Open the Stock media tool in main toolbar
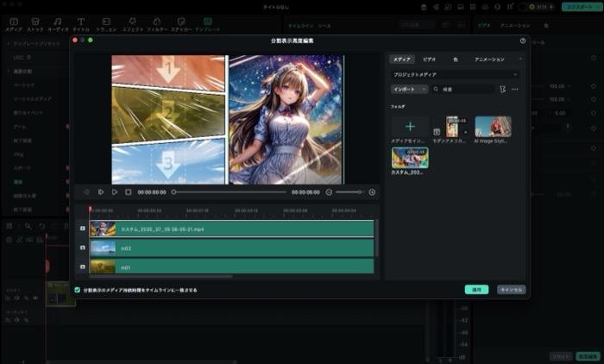Screen dimensions: 604x364 pos(35,25)
